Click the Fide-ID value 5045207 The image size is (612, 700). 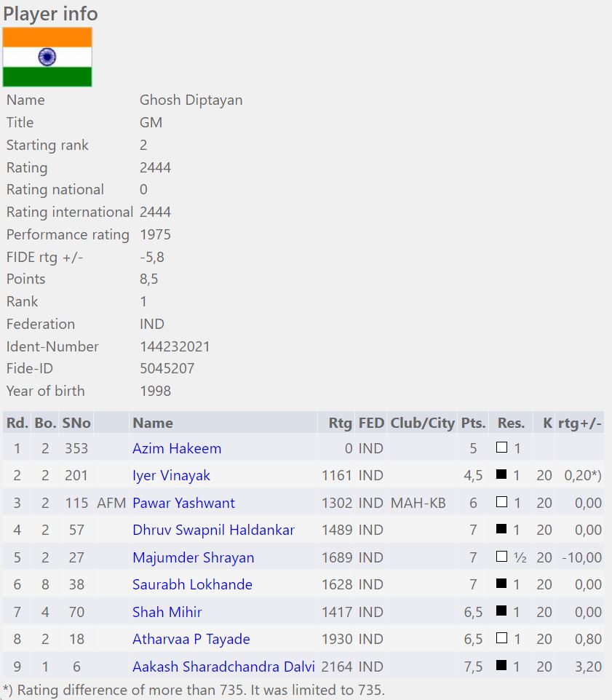pos(167,369)
